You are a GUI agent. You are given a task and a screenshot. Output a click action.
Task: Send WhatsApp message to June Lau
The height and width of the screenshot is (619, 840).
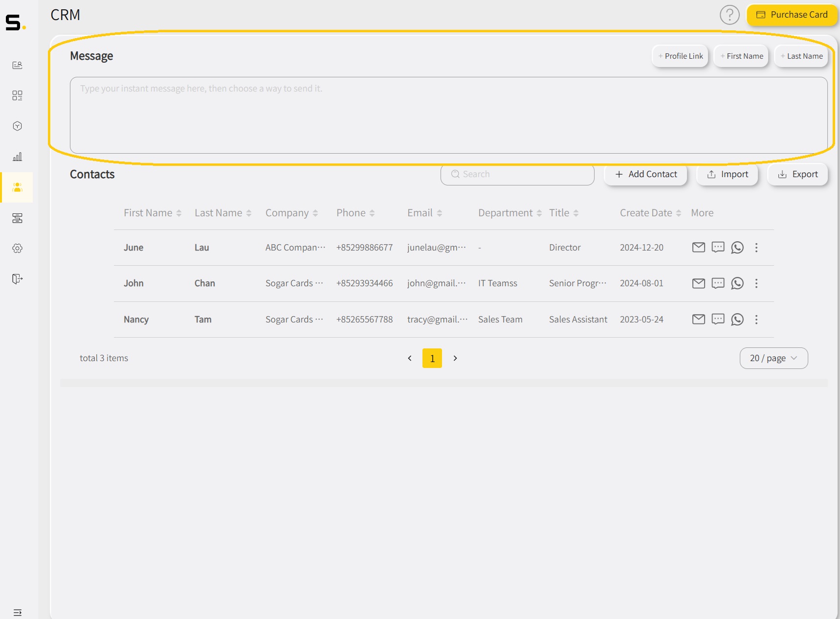coord(737,247)
